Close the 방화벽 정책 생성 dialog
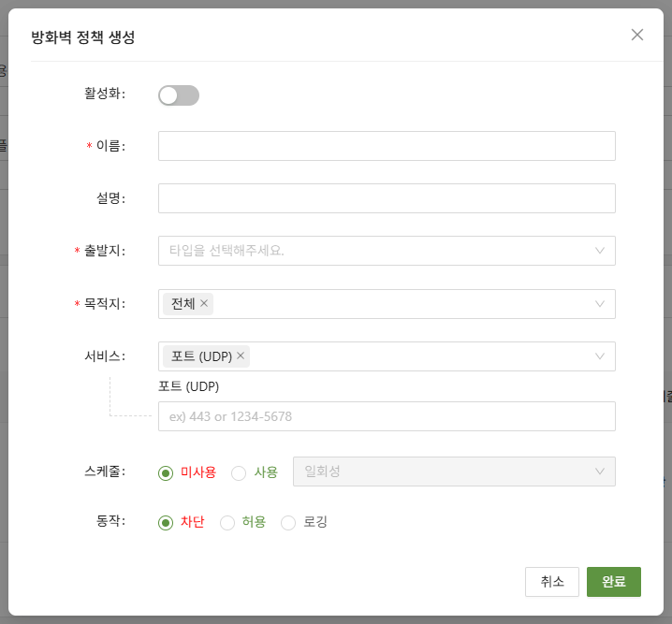Viewport: 672px width, 624px height. click(x=637, y=35)
